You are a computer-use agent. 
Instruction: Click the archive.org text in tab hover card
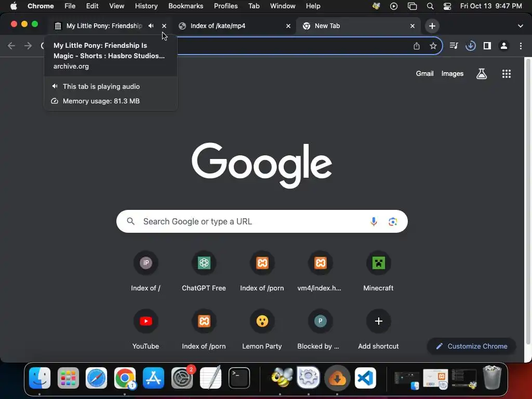pos(71,66)
